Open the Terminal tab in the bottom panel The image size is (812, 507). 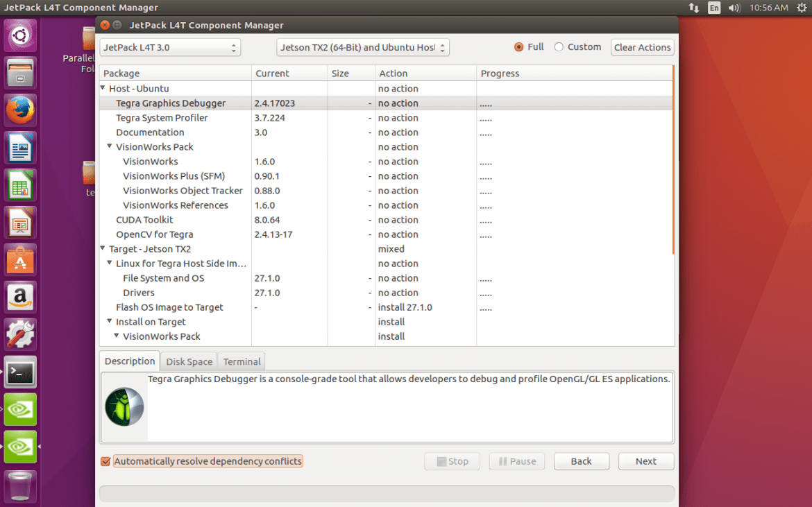tap(241, 361)
